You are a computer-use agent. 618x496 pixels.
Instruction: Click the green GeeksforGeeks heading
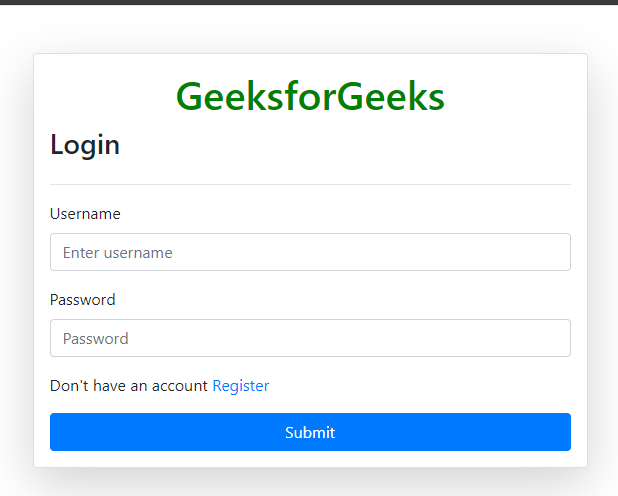[x=310, y=96]
